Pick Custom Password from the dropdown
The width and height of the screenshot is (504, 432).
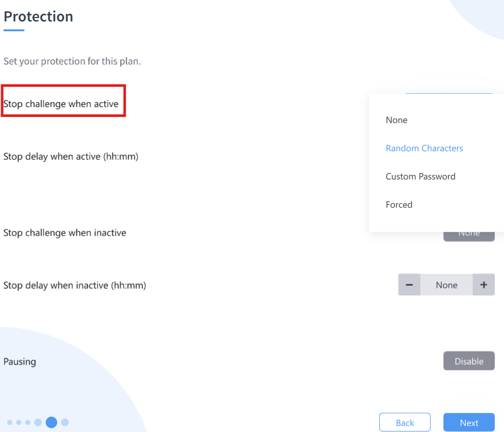coord(420,176)
